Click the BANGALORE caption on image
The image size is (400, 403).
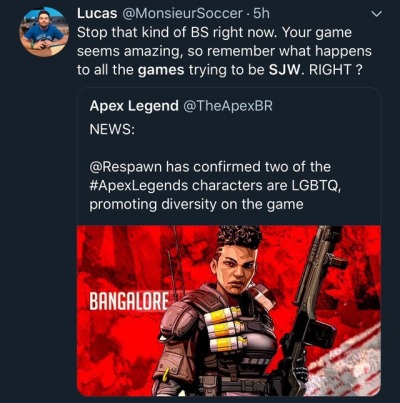coord(129,301)
